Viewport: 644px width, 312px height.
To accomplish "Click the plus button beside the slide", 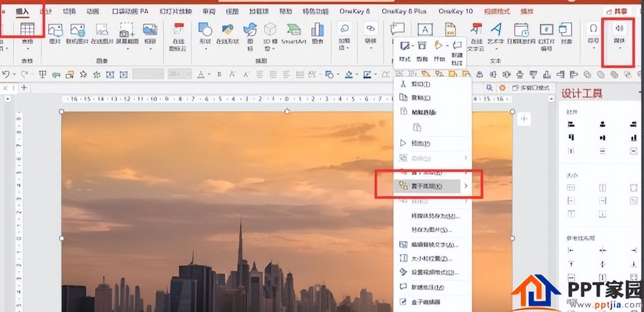I will 524,119.
